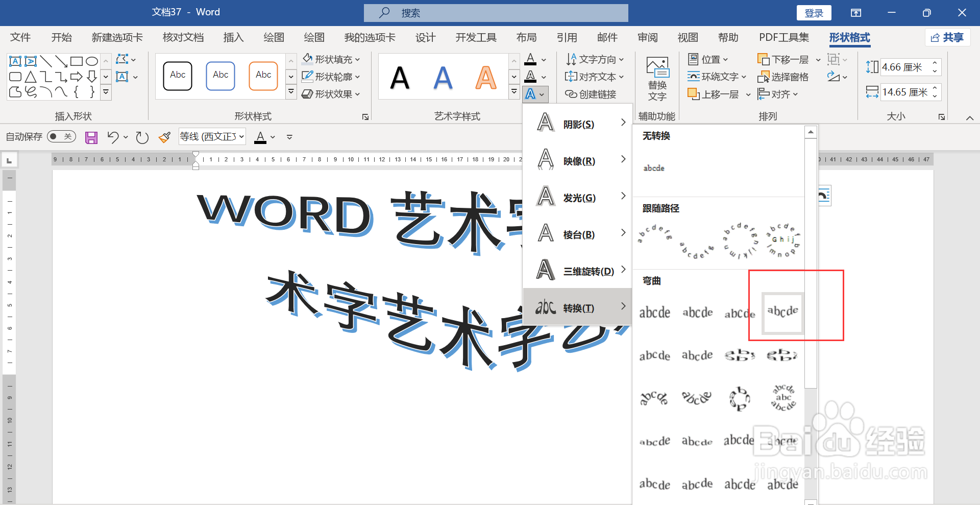The height and width of the screenshot is (505, 980).
Task: Click the Redo icon
Action: (x=142, y=137)
